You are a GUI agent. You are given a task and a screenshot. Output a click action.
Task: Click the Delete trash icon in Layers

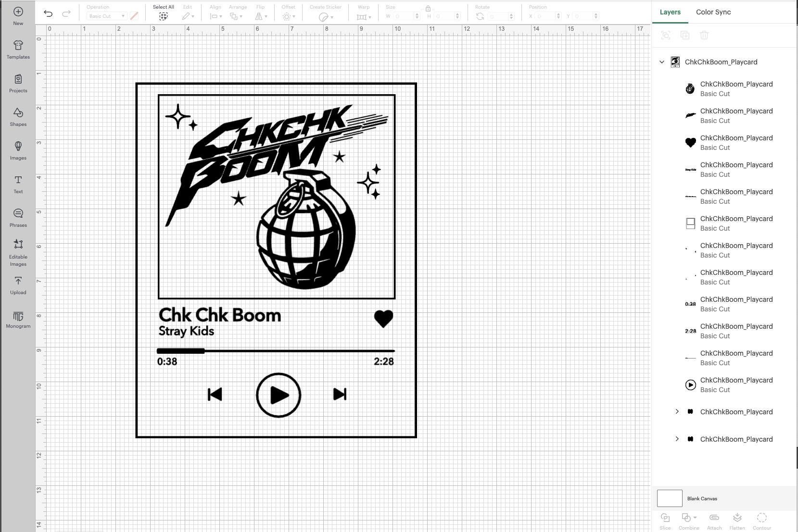(x=704, y=35)
